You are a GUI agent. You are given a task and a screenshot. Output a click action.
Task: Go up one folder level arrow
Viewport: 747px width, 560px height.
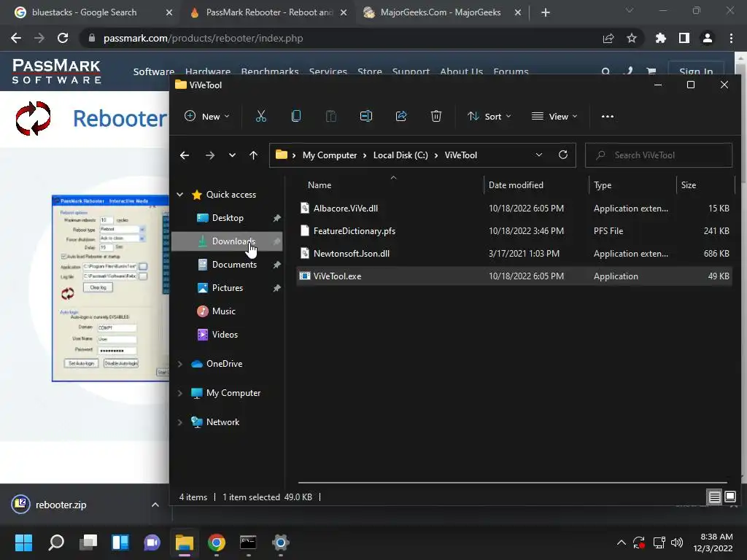(254, 155)
